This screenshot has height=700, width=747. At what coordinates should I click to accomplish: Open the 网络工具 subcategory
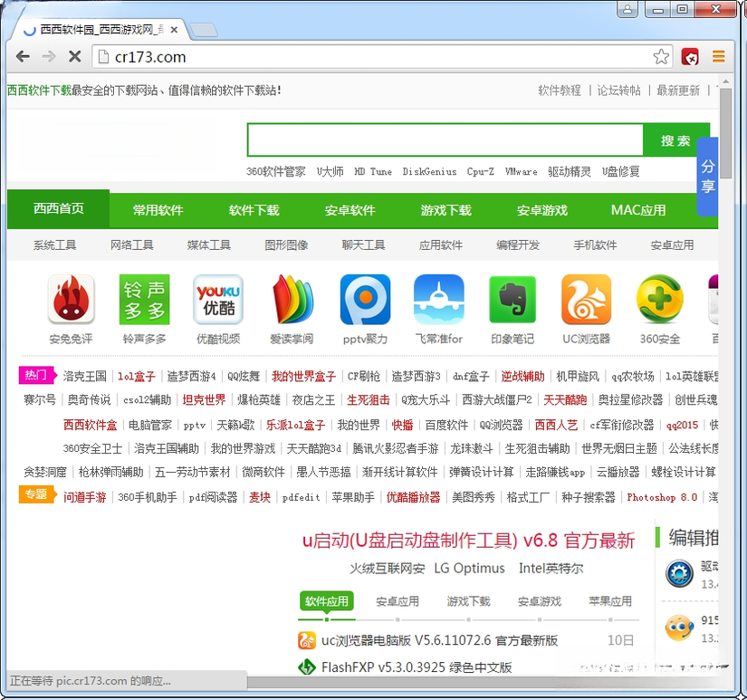pyautogui.click(x=132, y=245)
